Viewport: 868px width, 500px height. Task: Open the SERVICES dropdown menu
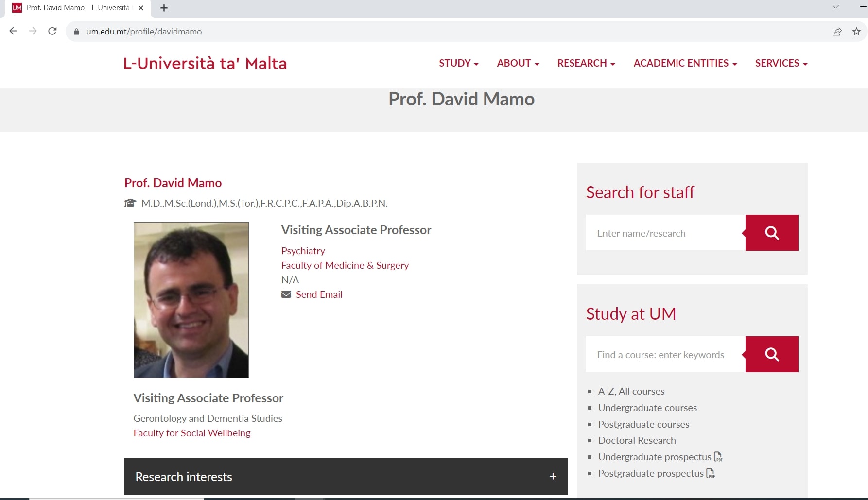coord(781,63)
